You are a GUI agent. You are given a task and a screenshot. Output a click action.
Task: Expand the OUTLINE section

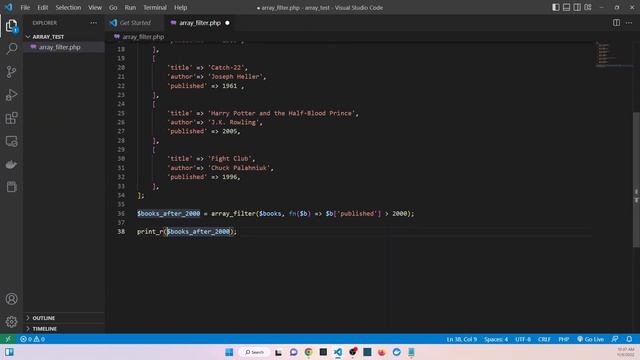point(64,318)
